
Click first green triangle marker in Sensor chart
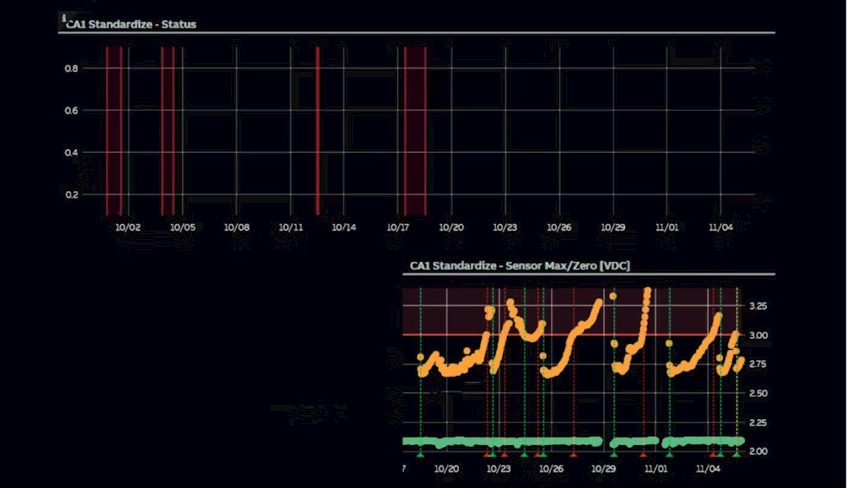pyautogui.click(x=420, y=453)
